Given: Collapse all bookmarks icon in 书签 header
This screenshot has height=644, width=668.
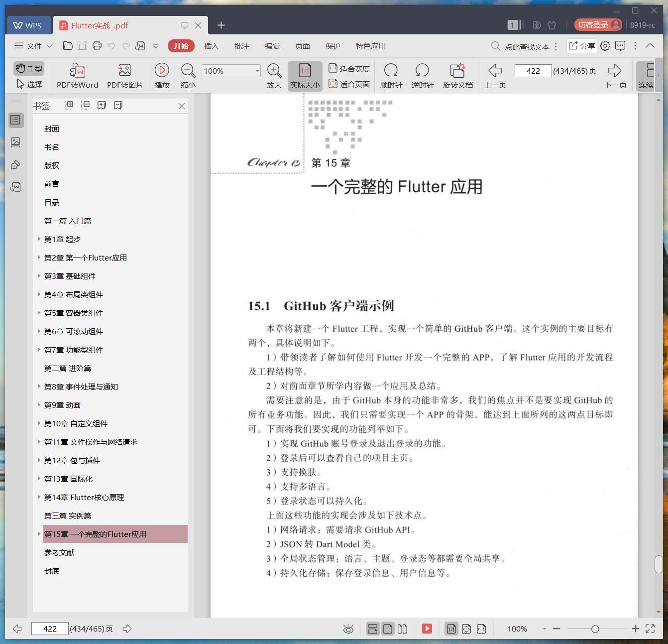Looking at the screenshot, I should pyautogui.click(x=86, y=105).
